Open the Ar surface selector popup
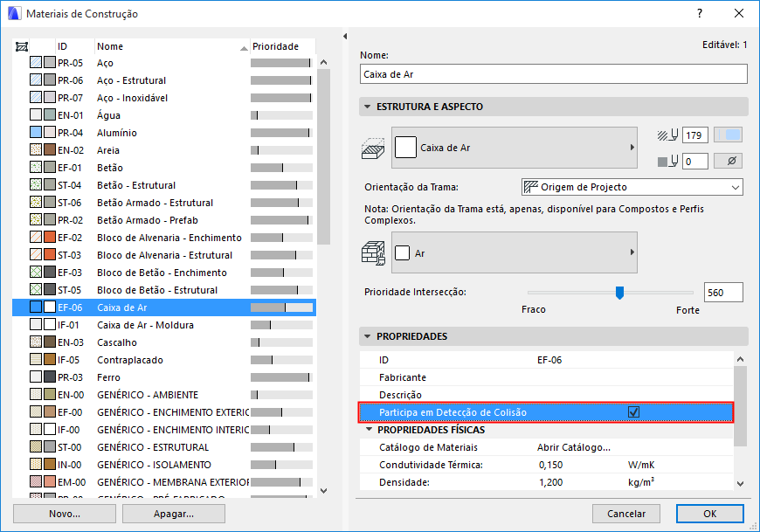The height and width of the screenshot is (532, 760). coord(515,252)
